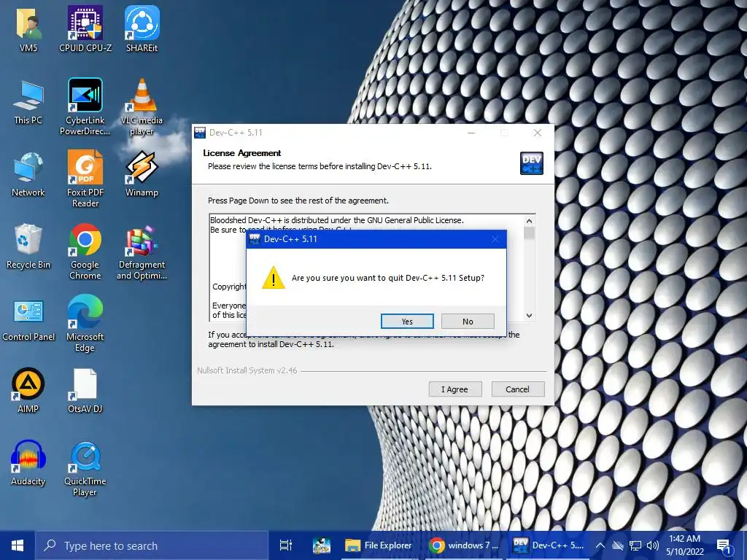747x560 pixels.
Task: Select the AIMP desktop icon
Action: click(28, 391)
